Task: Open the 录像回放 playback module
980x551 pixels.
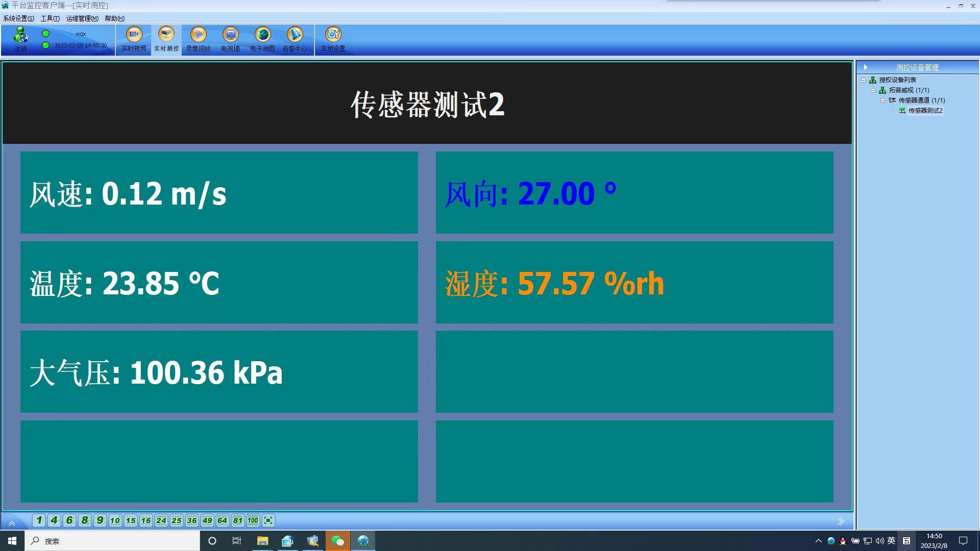Action: (x=198, y=39)
